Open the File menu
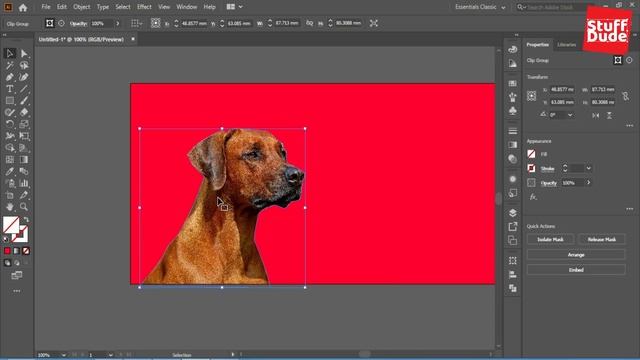Screen dimensions: 640x360 point(46,7)
